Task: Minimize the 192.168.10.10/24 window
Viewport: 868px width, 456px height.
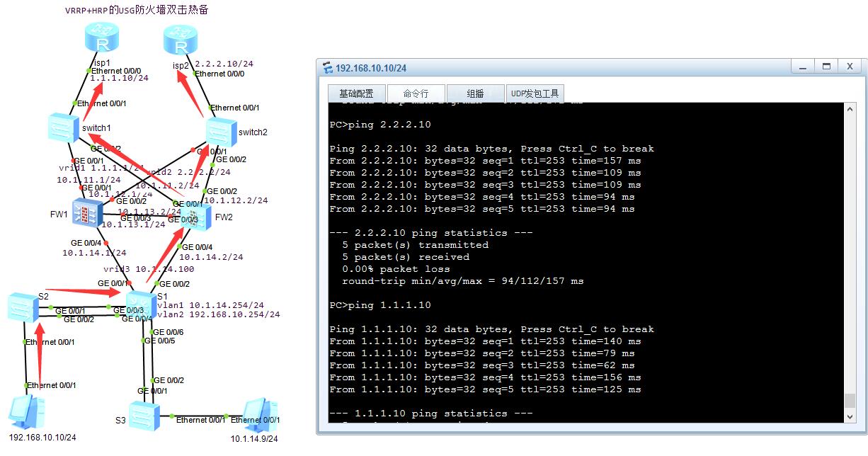Action: [x=803, y=67]
